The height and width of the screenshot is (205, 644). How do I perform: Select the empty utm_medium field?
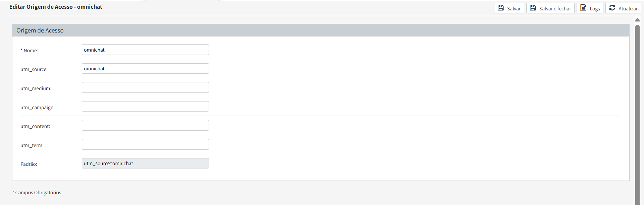(x=145, y=87)
